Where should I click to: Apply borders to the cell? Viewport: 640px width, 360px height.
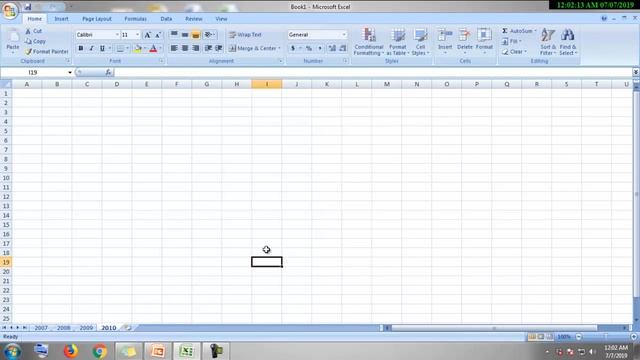click(120, 49)
